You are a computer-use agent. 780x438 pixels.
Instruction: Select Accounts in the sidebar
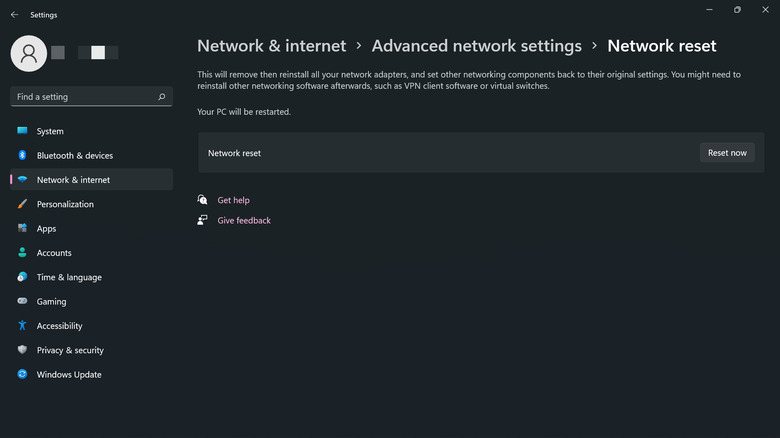pyautogui.click(x=54, y=253)
